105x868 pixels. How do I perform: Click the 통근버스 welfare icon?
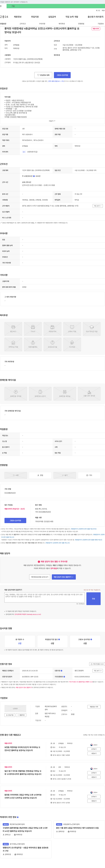[13, 329]
